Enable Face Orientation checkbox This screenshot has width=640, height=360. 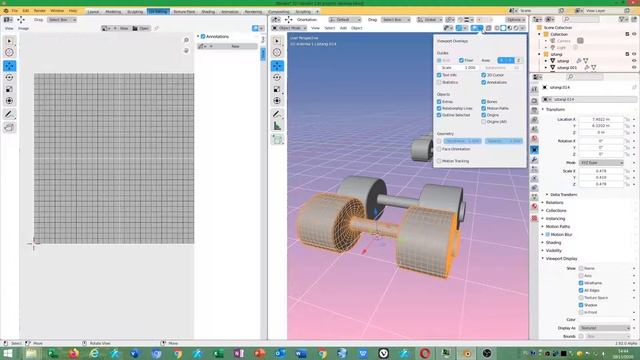[x=439, y=149]
